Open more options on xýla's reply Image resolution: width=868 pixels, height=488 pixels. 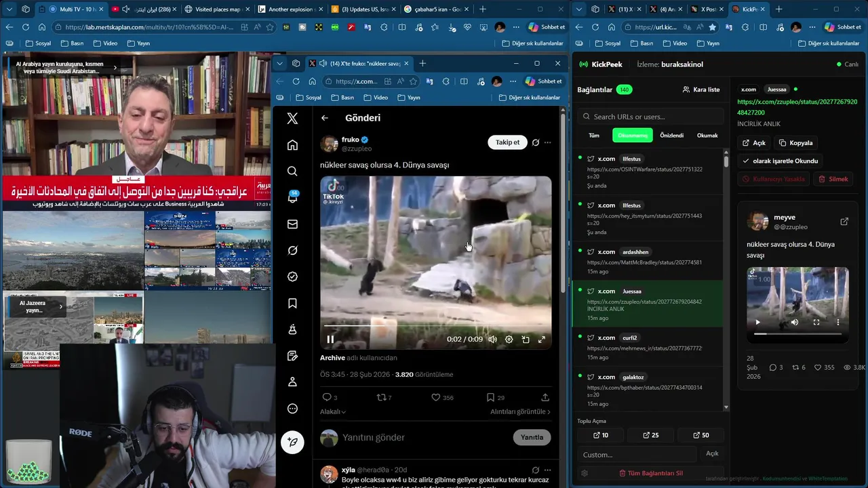coord(547,470)
